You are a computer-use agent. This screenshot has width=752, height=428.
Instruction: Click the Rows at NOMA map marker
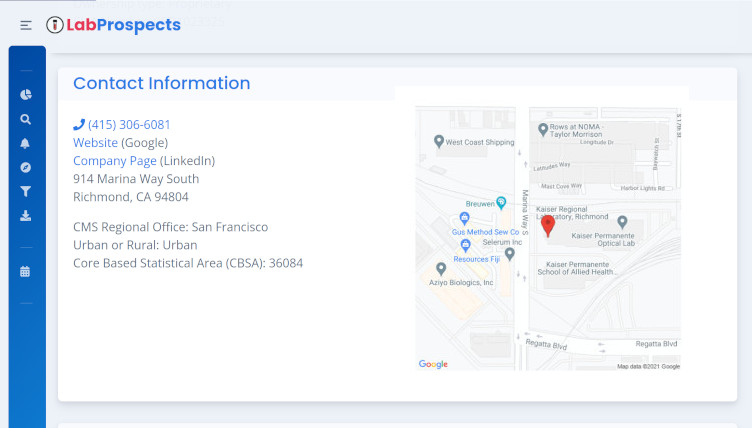pyautogui.click(x=543, y=130)
